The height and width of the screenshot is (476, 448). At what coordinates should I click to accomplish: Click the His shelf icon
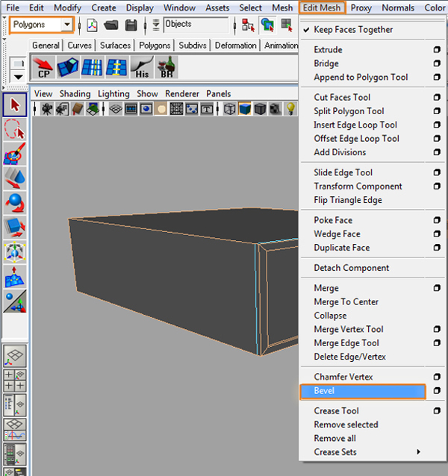click(142, 67)
